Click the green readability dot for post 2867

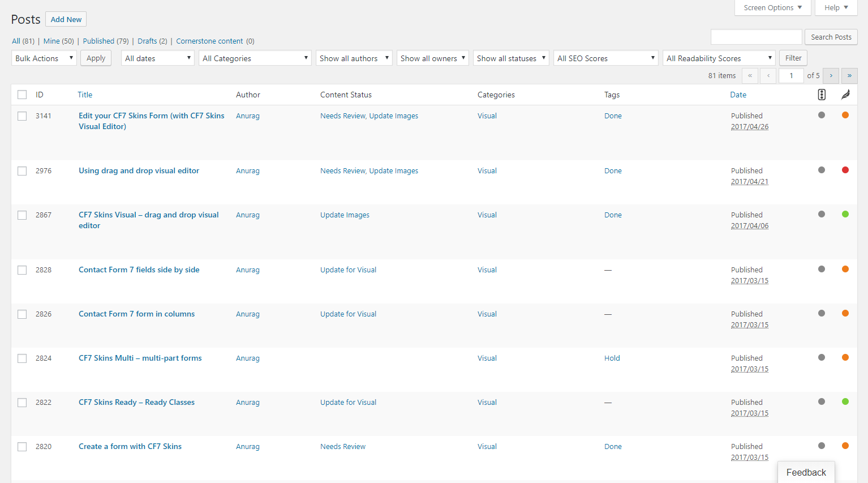(x=845, y=214)
